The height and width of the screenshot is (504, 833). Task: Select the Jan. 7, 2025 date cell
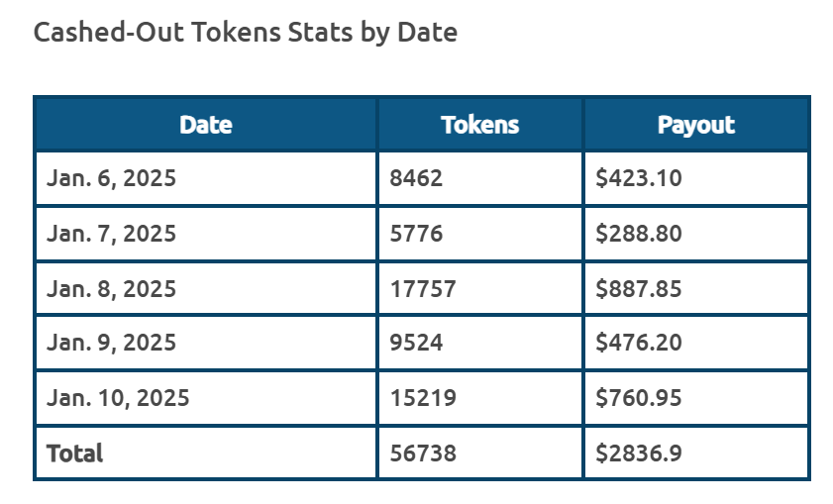pyautogui.click(x=206, y=234)
